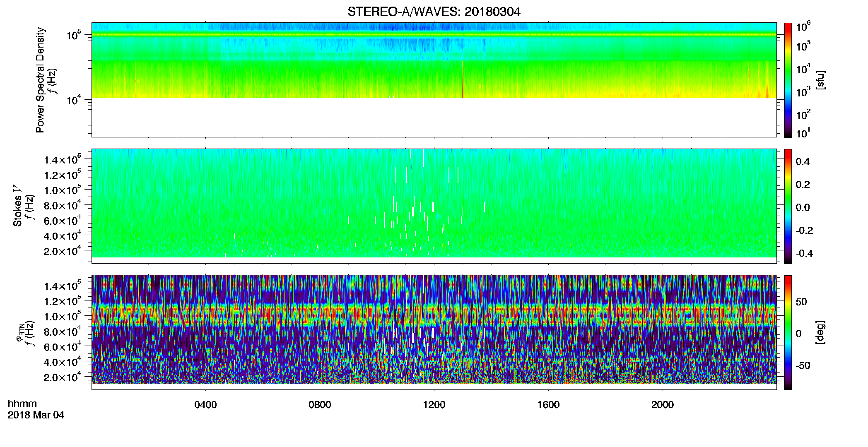Click the 0.0 Stokes colorbar tick label

(x=803, y=207)
